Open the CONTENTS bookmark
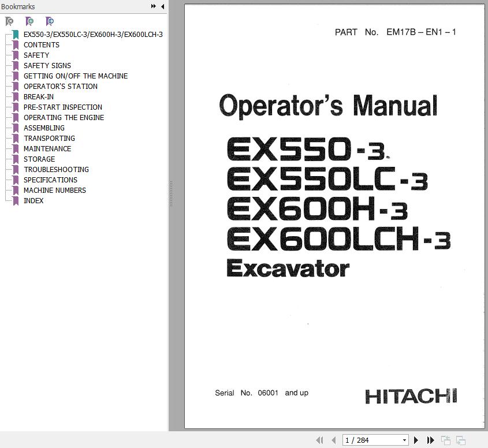 pyautogui.click(x=42, y=45)
